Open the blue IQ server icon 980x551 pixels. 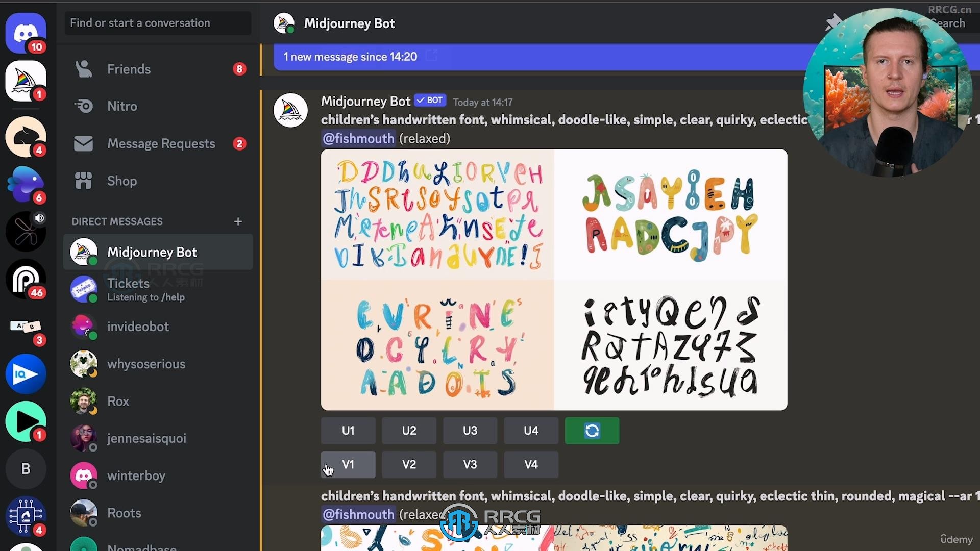(x=26, y=374)
